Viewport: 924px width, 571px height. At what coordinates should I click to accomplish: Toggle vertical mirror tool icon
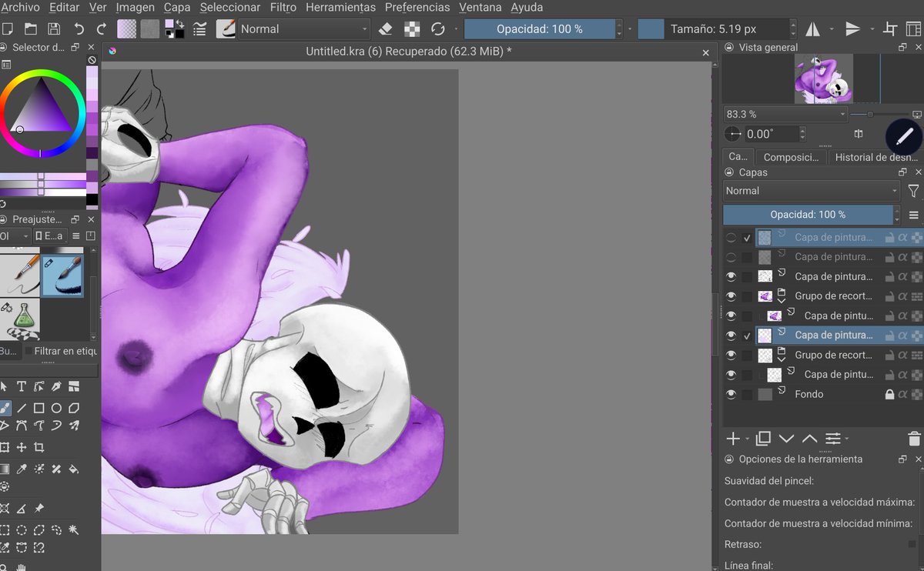[852, 29]
